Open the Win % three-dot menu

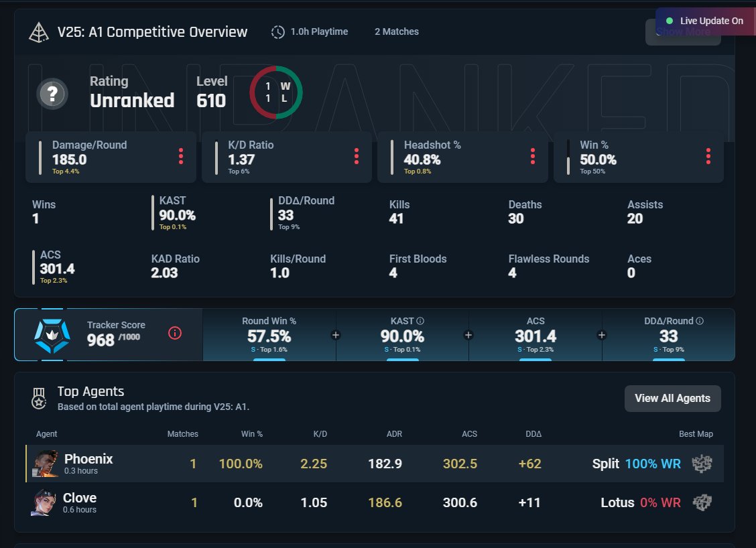708,156
